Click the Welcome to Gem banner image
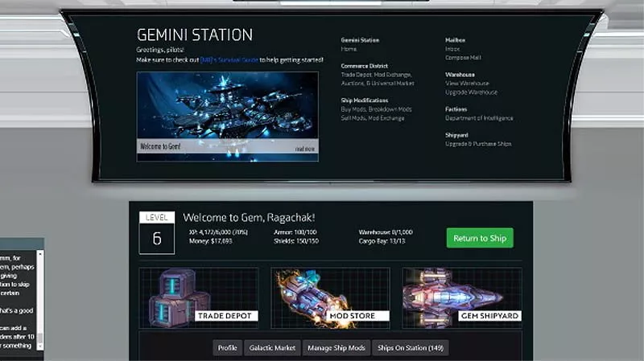Image resolution: width=644 pixels, height=361 pixels. tap(228, 117)
